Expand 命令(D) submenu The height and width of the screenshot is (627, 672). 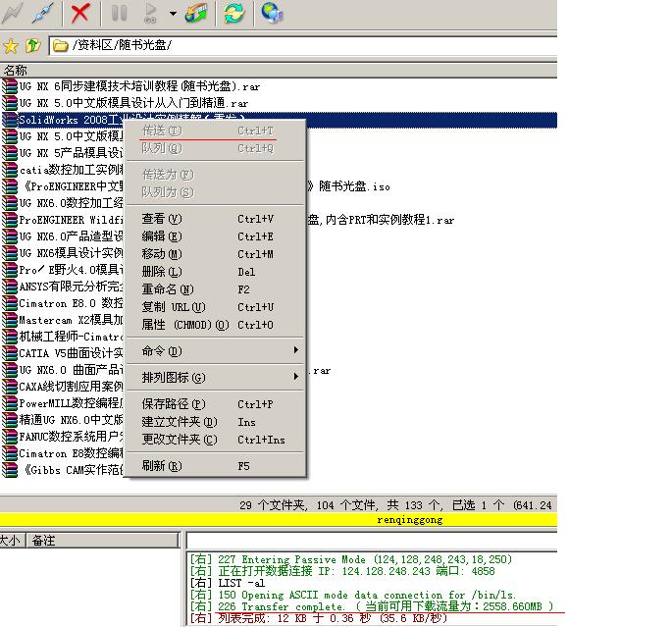point(217,351)
